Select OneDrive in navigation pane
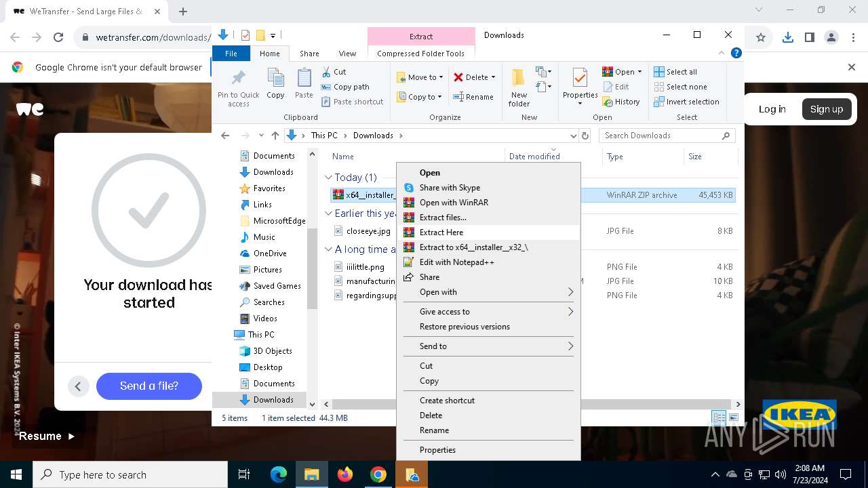The width and height of the screenshot is (868, 488). click(269, 253)
